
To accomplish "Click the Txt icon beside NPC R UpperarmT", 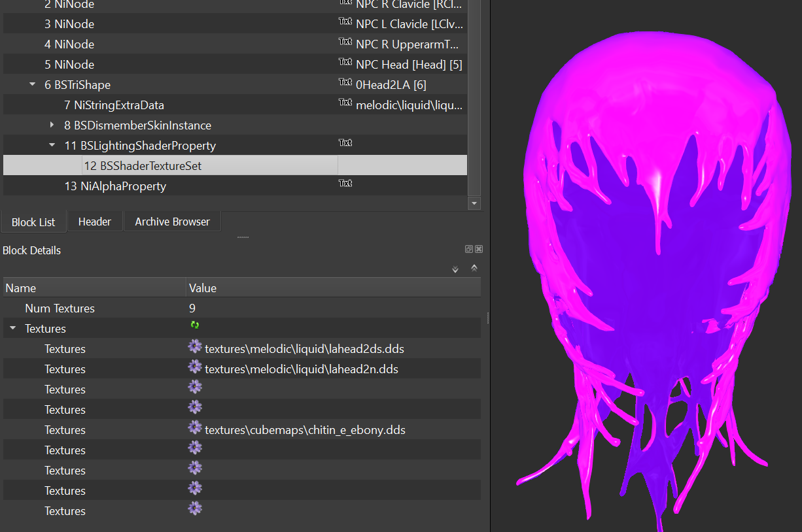I will pyautogui.click(x=345, y=42).
